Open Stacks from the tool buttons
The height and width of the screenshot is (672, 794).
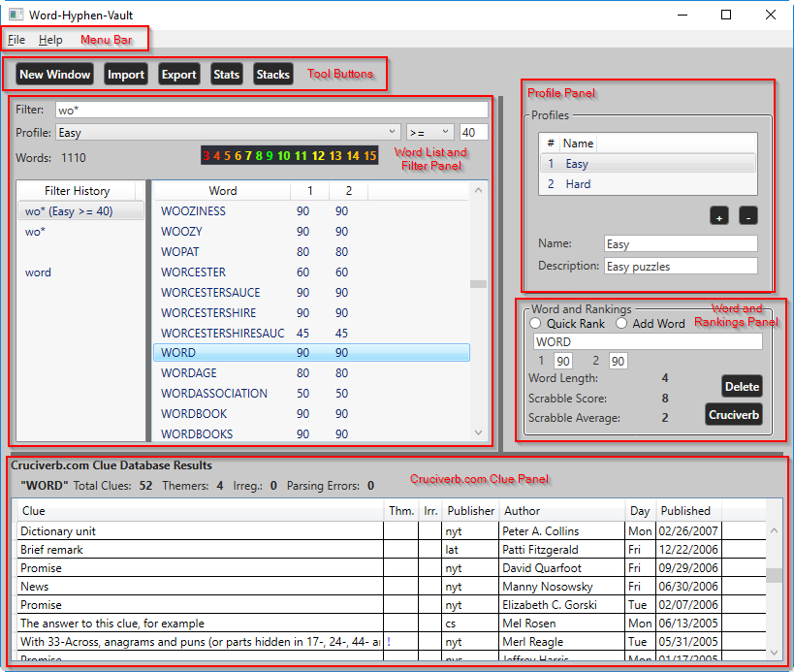(x=273, y=75)
